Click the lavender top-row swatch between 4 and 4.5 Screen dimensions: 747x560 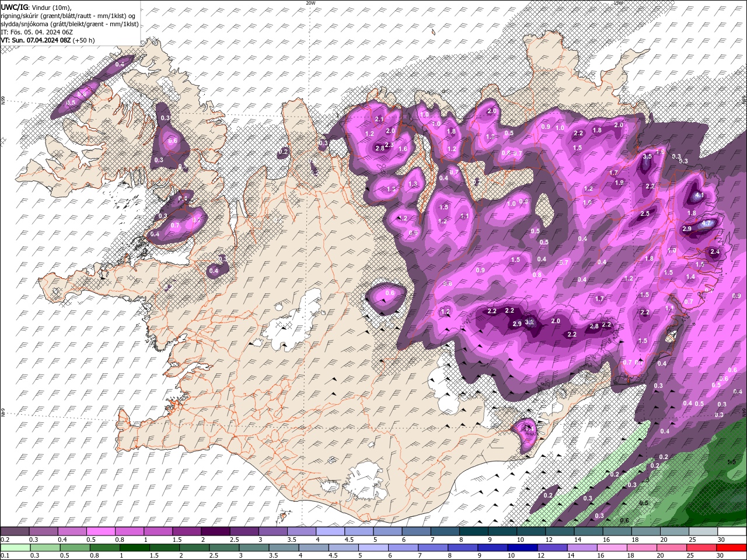pos(330,531)
